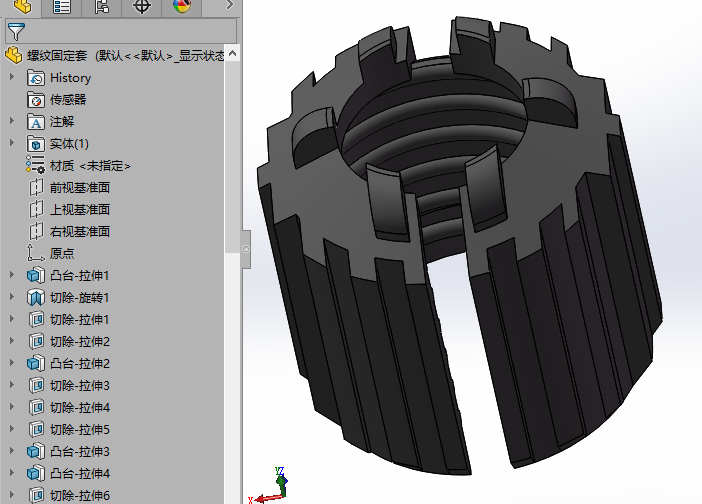Click the feature tree vertical scrollbar thumb
The height and width of the screenshot is (504, 702).
pyautogui.click(x=232, y=157)
